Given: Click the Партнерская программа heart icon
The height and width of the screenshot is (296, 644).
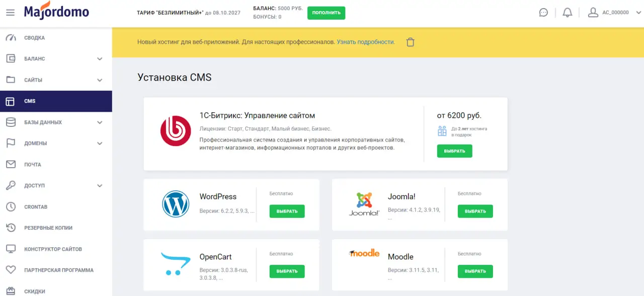Looking at the screenshot, I should tap(11, 270).
